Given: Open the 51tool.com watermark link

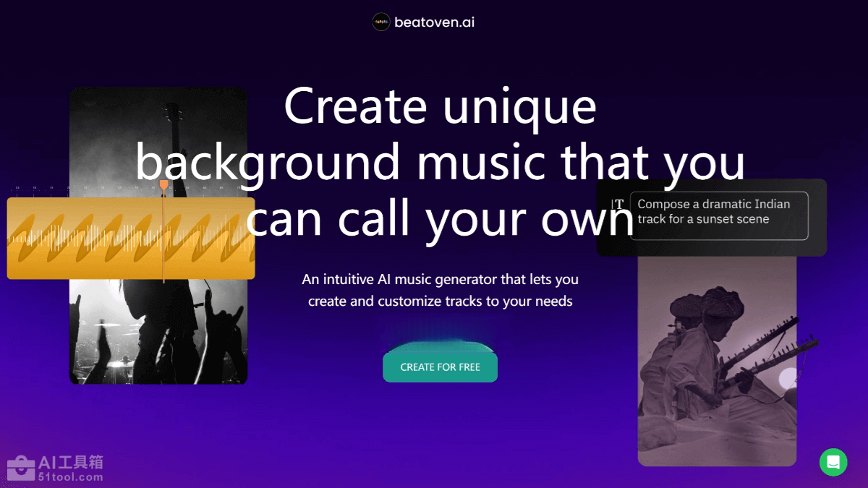Looking at the screenshot, I should (x=70, y=477).
